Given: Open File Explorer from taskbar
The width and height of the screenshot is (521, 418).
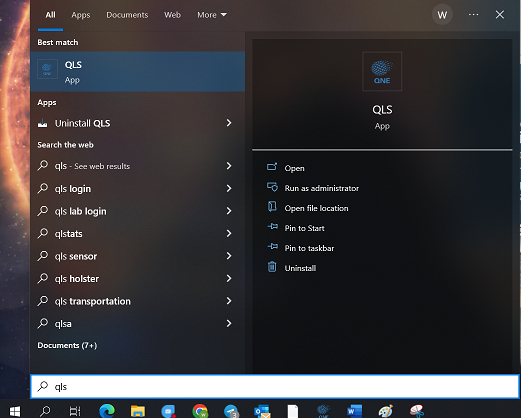Looking at the screenshot, I should [x=138, y=411].
